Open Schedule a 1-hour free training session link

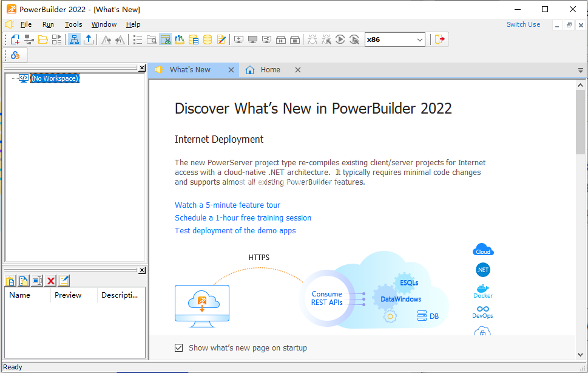(x=243, y=218)
